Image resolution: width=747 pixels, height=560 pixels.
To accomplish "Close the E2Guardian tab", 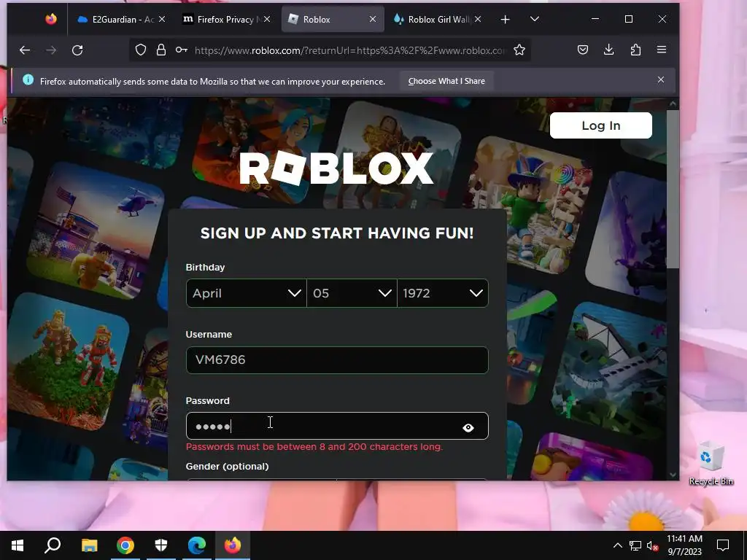I will click(162, 19).
